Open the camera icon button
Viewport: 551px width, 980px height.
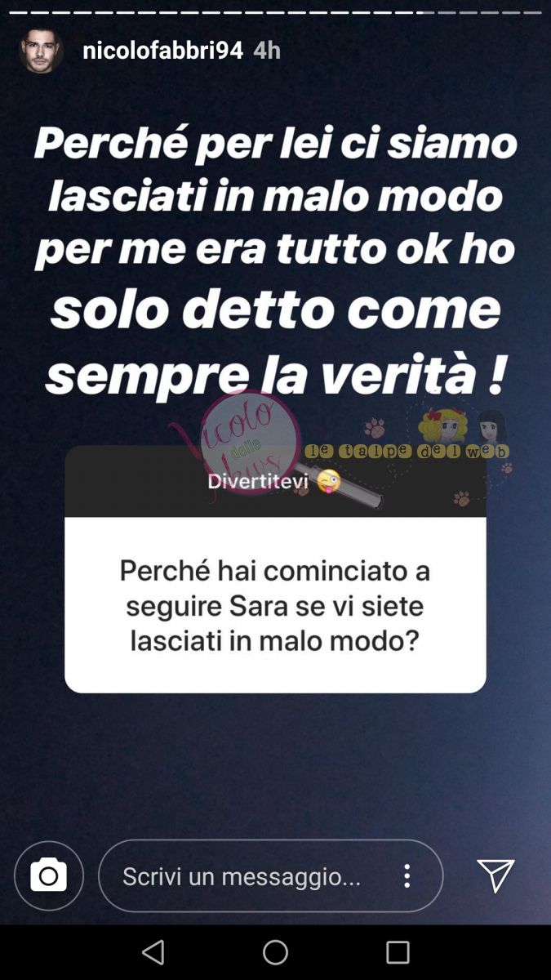[49, 876]
